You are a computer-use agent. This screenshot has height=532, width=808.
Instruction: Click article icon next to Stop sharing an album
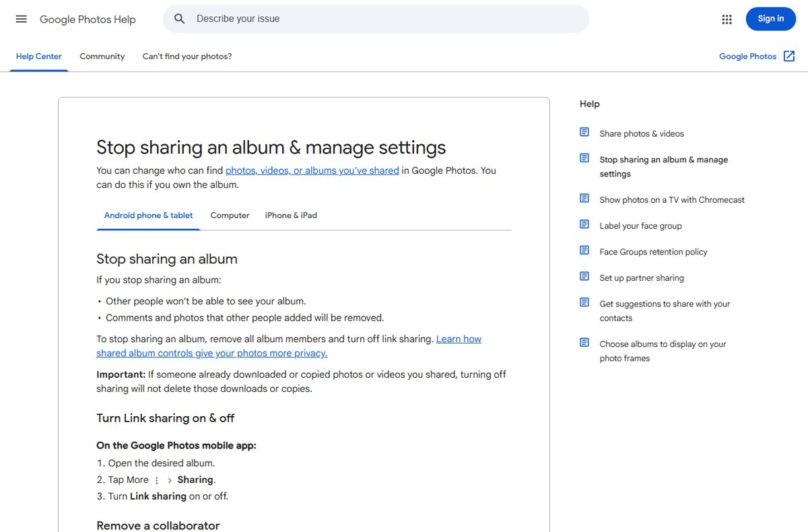coord(584,158)
